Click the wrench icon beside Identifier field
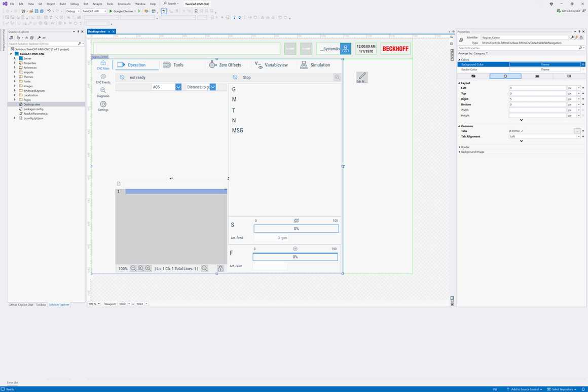Screen dimensions: 588x392 (x=572, y=38)
